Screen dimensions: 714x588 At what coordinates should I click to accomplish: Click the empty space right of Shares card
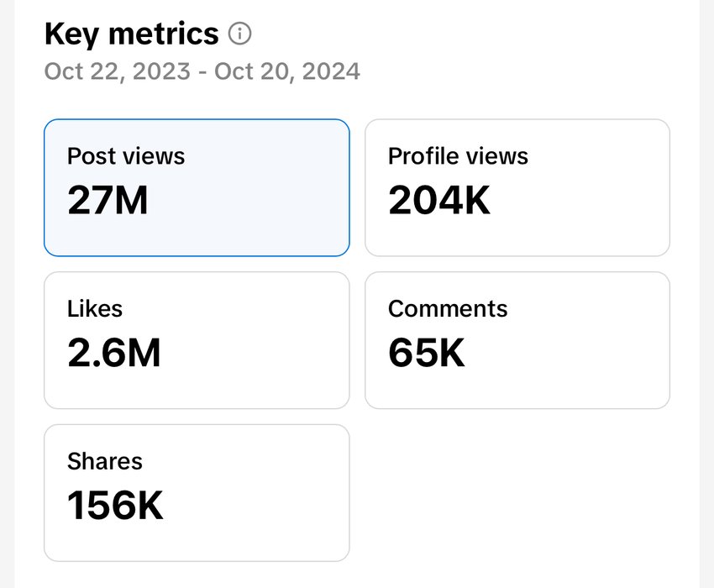tap(517, 492)
